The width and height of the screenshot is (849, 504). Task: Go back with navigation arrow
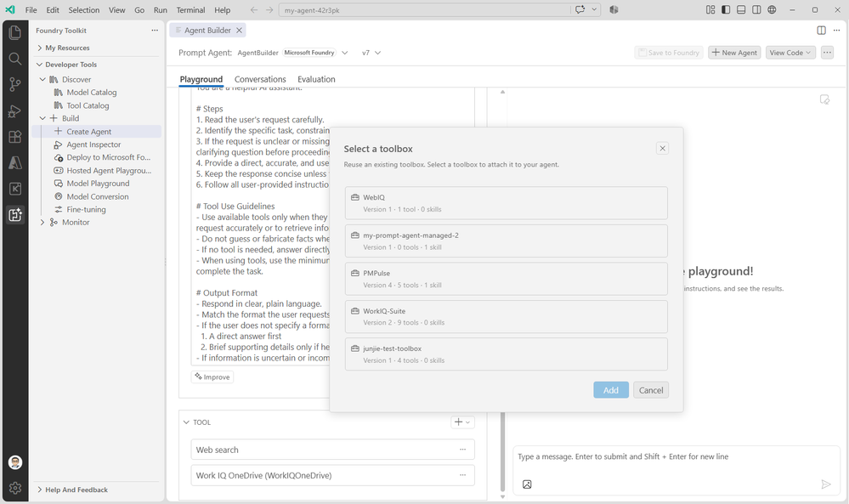tap(254, 9)
